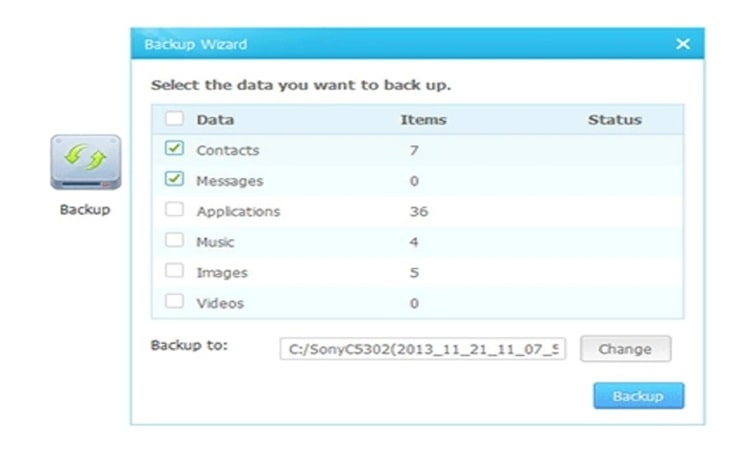Image resolution: width=750 pixels, height=450 pixels.
Task: Click the Items column header
Action: pos(423,120)
